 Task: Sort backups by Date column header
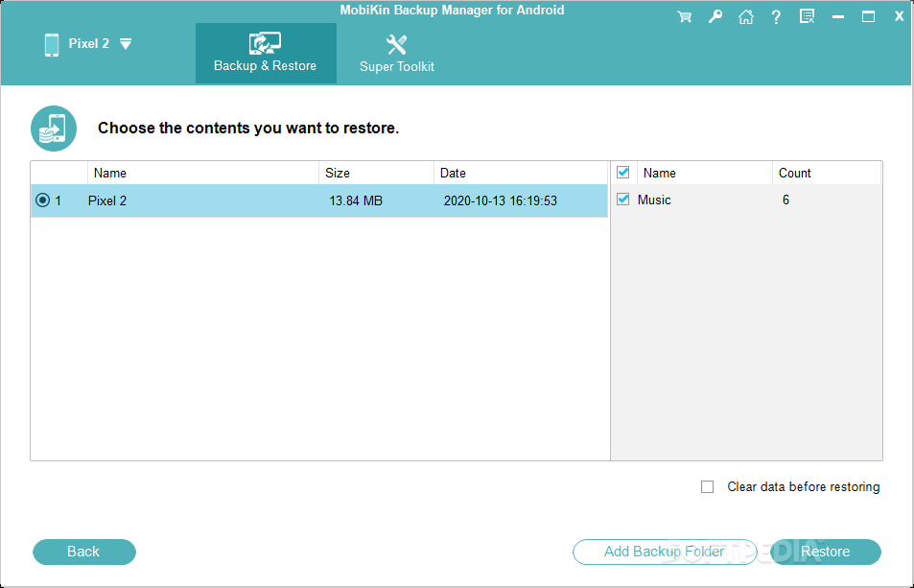click(x=521, y=173)
